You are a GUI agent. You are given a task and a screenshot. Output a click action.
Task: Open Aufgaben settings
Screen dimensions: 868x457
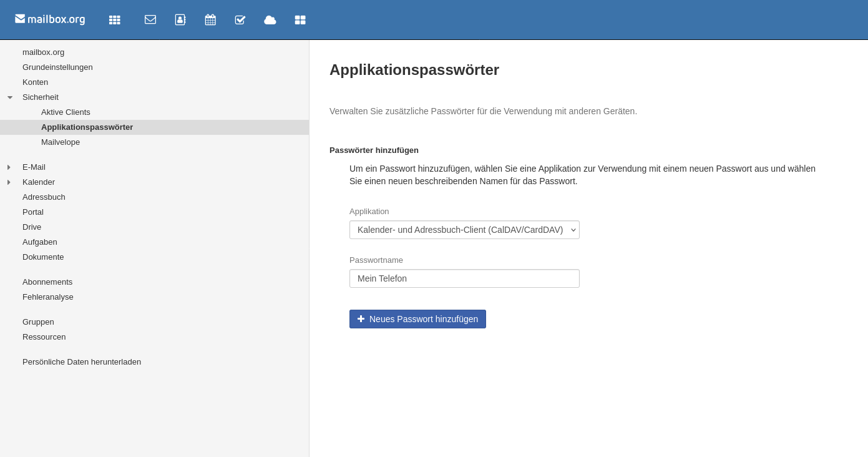point(40,242)
